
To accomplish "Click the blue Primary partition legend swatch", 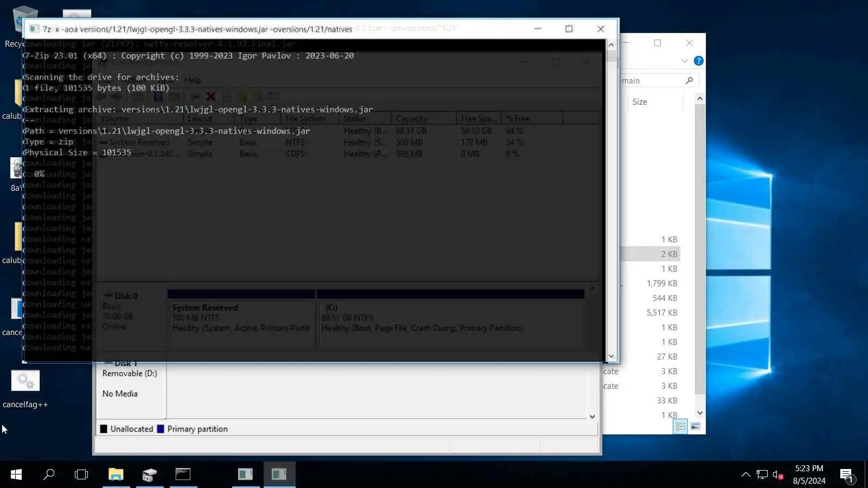I will [161, 429].
